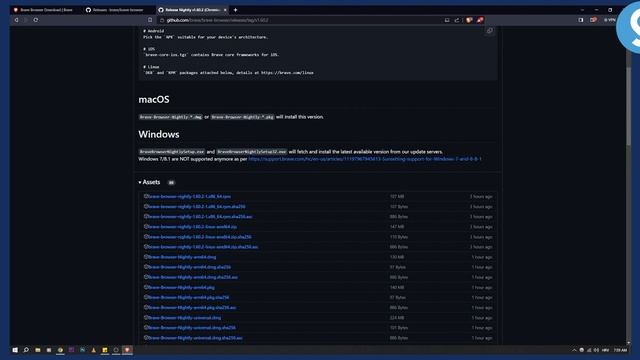640x360 pixels.
Task: Download Brave-Browser-Nightly-arm64.pkg file
Action: point(181,287)
